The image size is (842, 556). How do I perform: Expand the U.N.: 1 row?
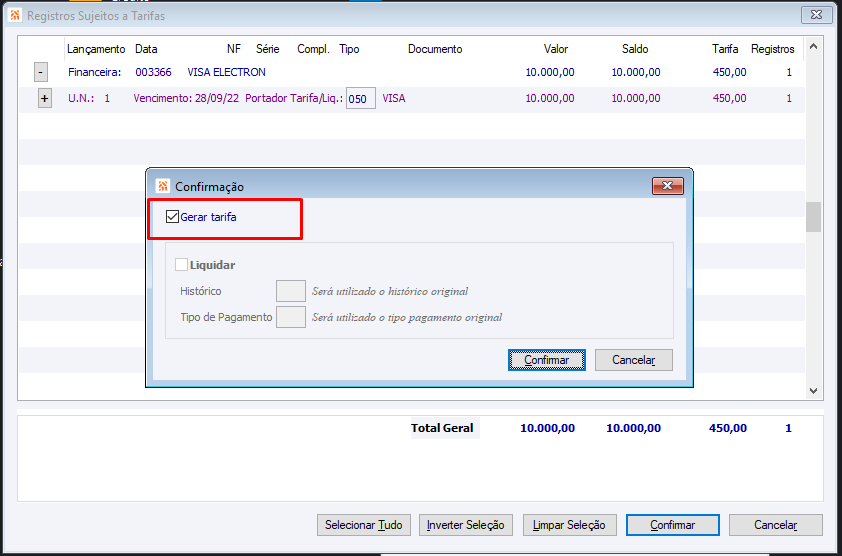pyautogui.click(x=45, y=98)
